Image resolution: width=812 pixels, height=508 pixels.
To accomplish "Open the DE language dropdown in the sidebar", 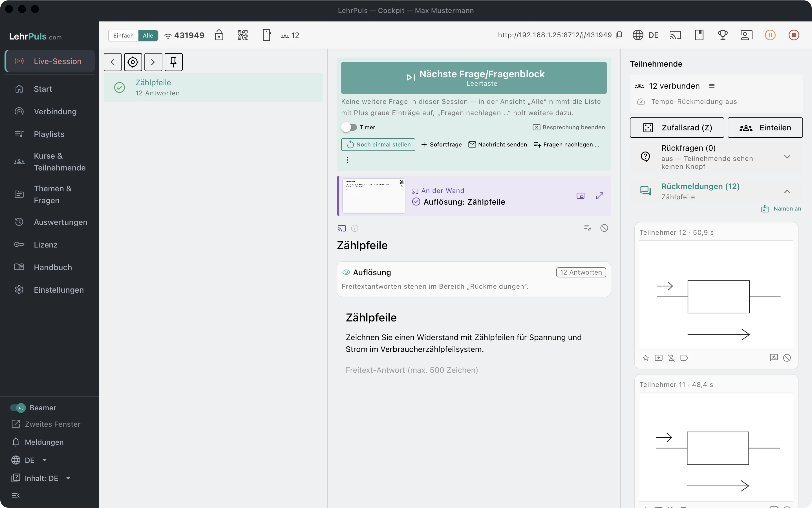I will pos(29,460).
